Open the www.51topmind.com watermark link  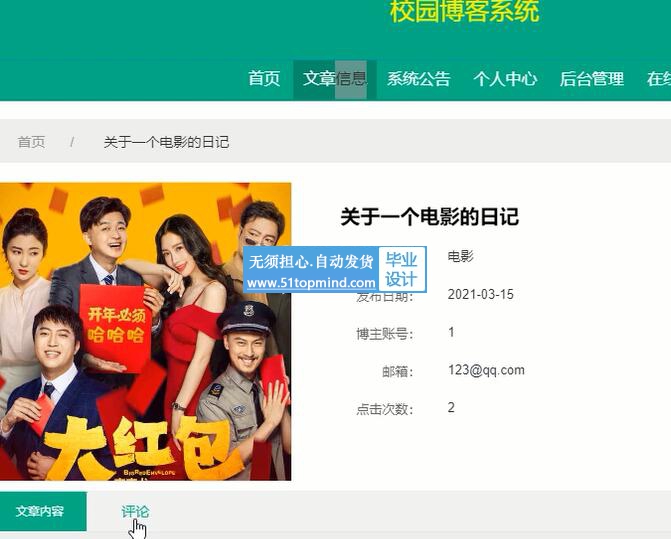[x=311, y=283]
